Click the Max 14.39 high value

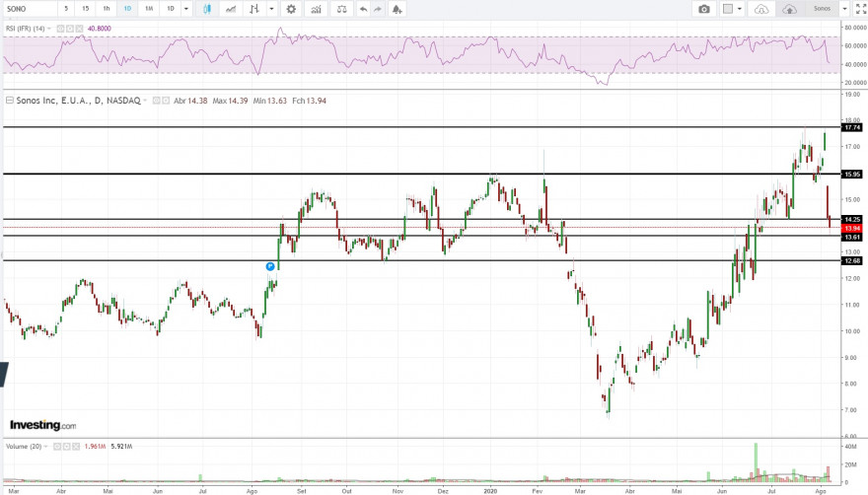[x=230, y=101]
